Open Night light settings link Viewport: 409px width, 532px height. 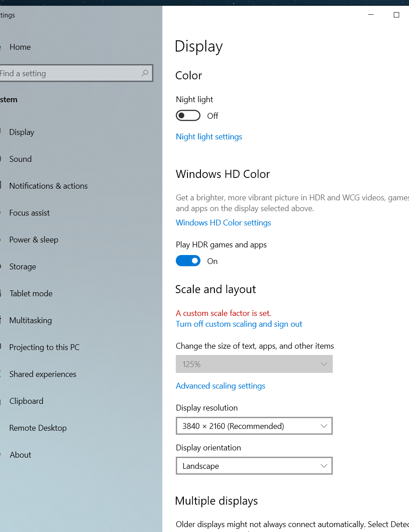click(x=209, y=137)
